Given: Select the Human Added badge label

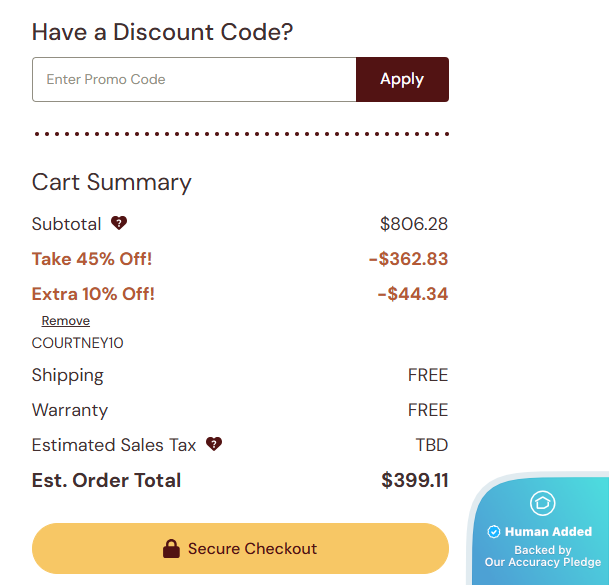Looking at the screenshot, I should 548,532.
